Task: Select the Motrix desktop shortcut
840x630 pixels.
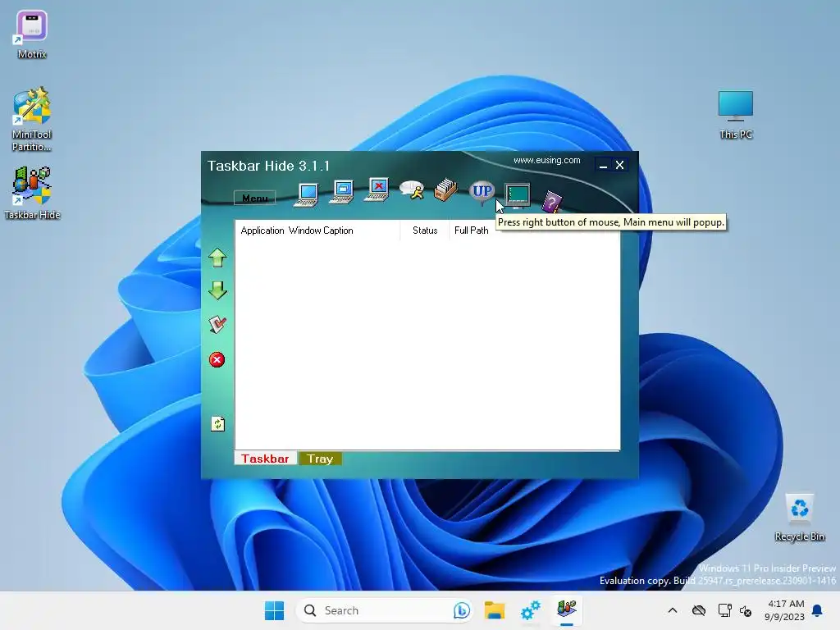Action: (x=32, y=34)
